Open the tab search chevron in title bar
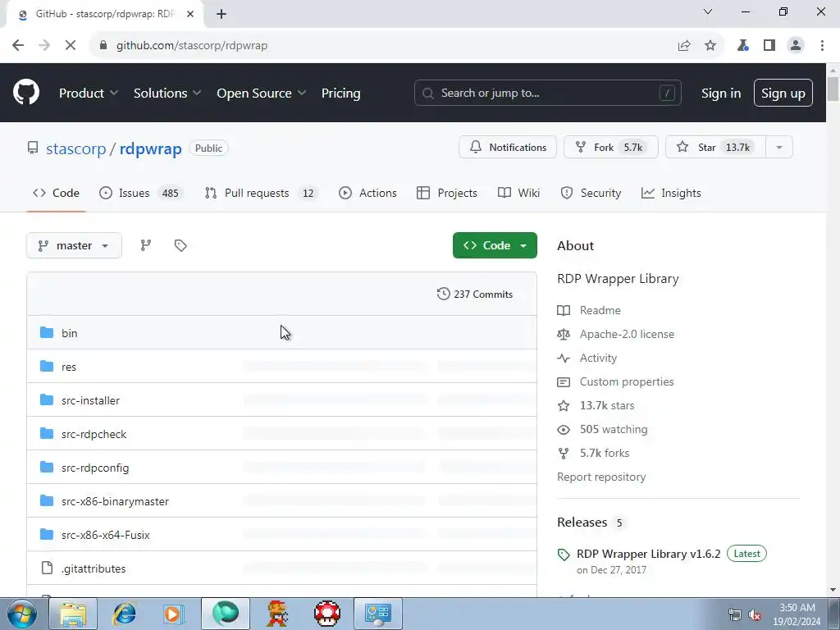Viewport: 840px width, 630px height. pos(708,11)
